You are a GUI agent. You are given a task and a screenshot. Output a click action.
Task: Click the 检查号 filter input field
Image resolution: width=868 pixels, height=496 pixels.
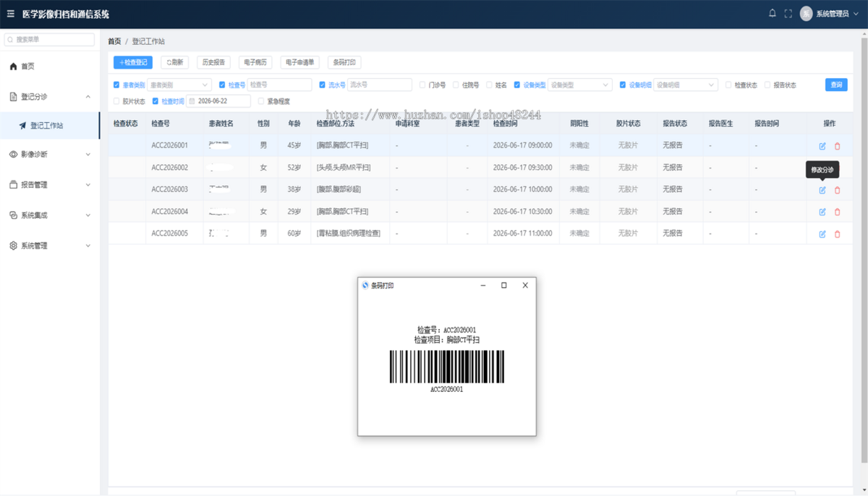[x=279, y=85]
